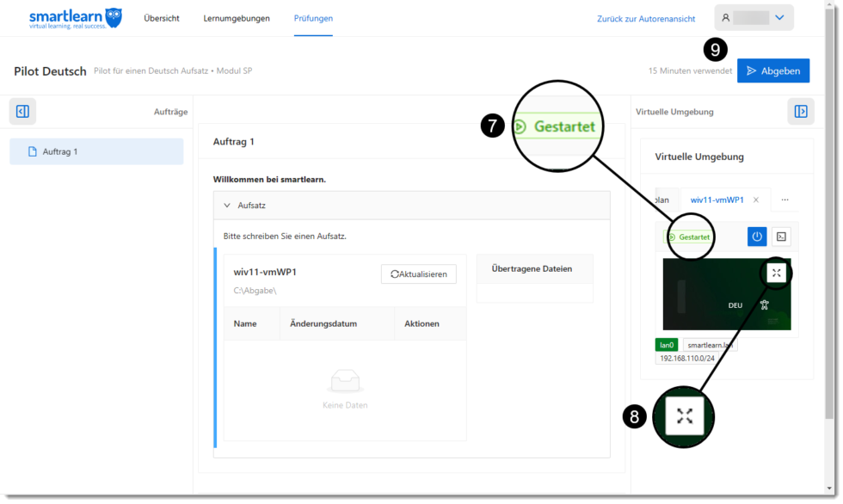Toggle the lan0 network badge
This screenshot has width=843, height=504.
(667, 344)
